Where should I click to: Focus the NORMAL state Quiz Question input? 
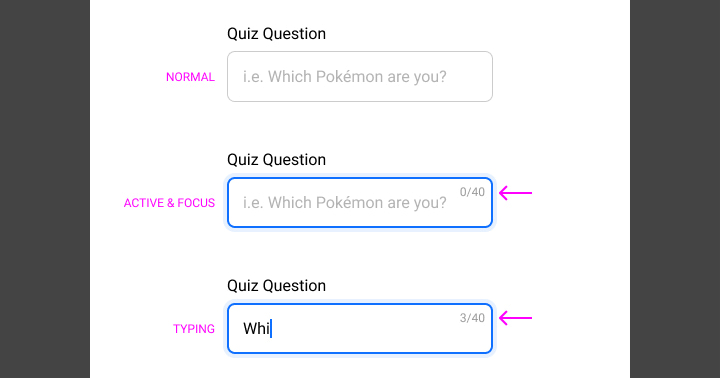360,76
